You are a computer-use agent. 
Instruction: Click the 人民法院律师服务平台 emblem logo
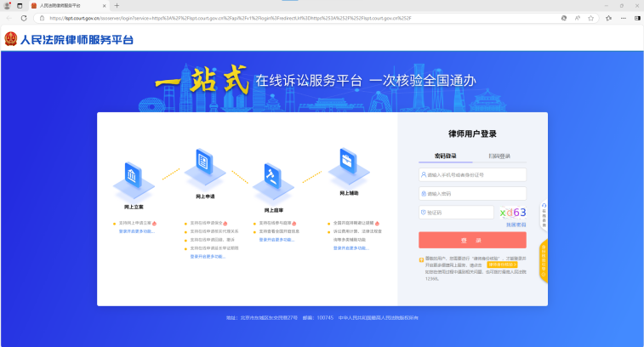tap(11, 39)
